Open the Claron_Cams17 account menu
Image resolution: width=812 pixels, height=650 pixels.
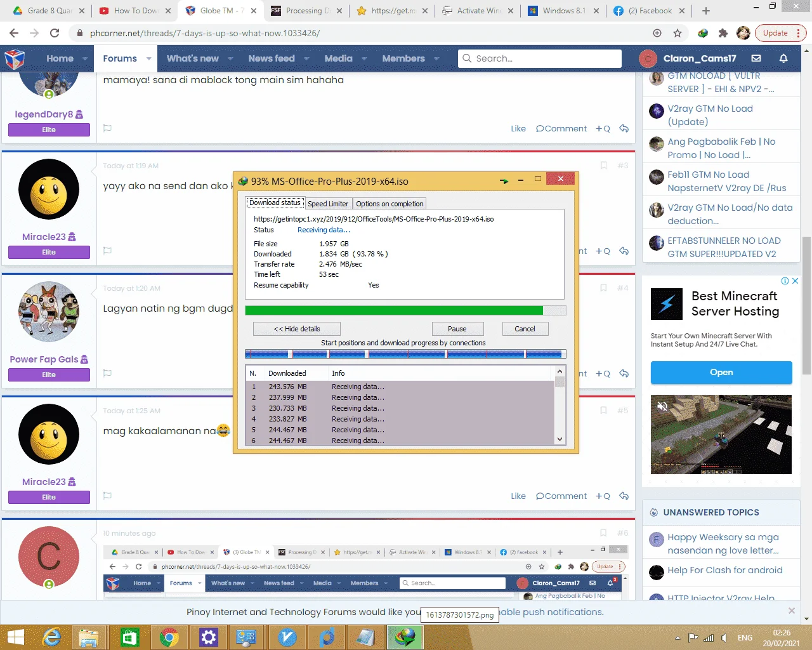pyautogui.click(x=688, y=58)
